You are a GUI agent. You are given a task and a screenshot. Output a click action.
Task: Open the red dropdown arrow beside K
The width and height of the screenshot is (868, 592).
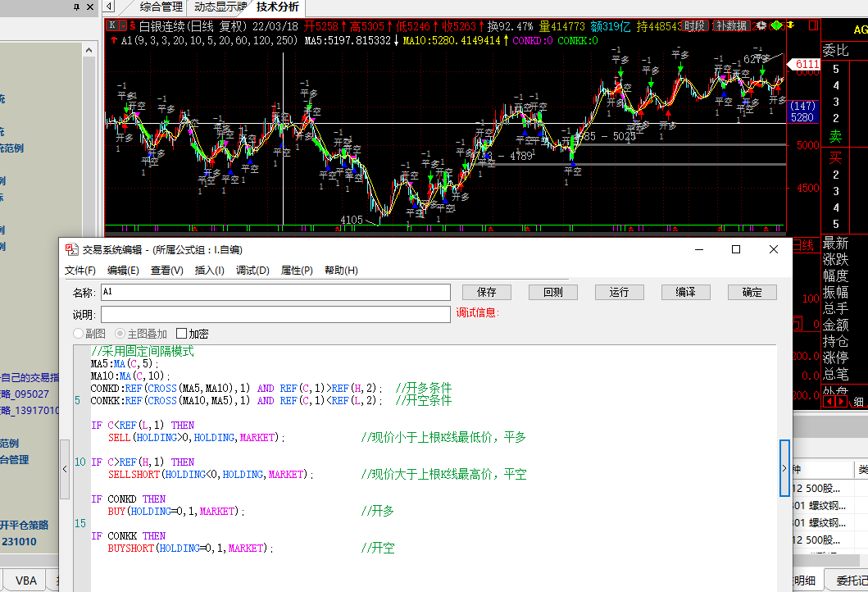point(123,25)
